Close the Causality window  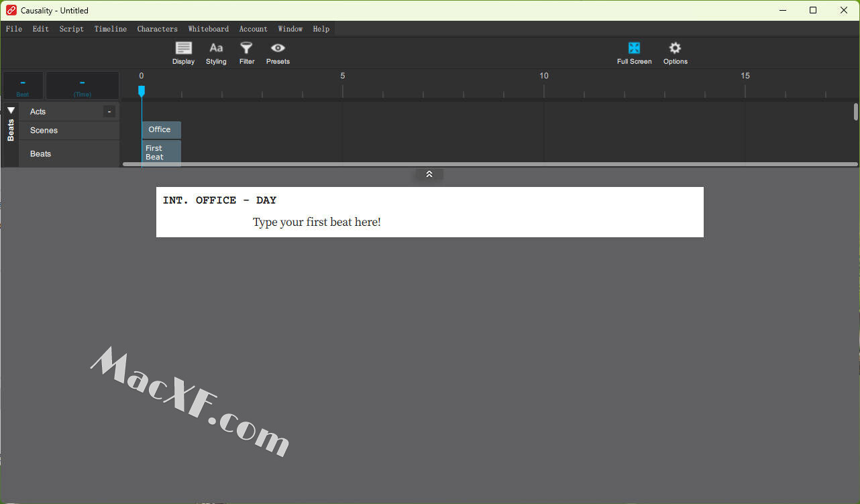[x=844, y=10]
